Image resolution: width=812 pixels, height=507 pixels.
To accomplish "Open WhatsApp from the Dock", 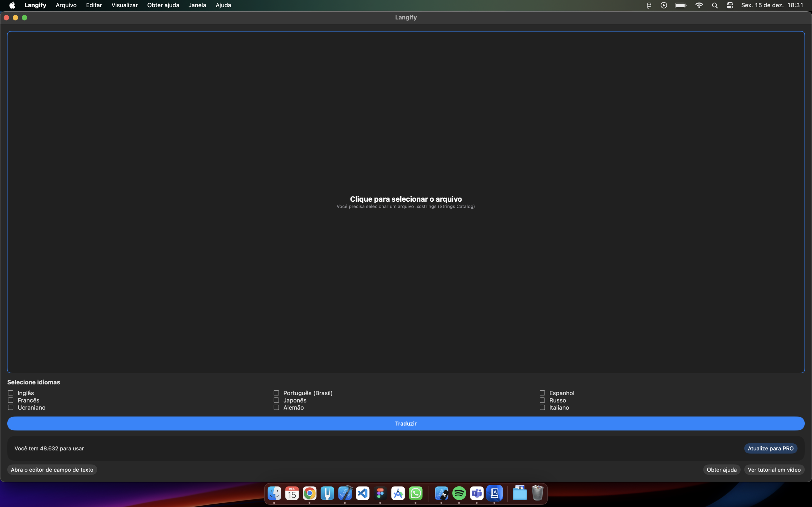I will [416, 493].
